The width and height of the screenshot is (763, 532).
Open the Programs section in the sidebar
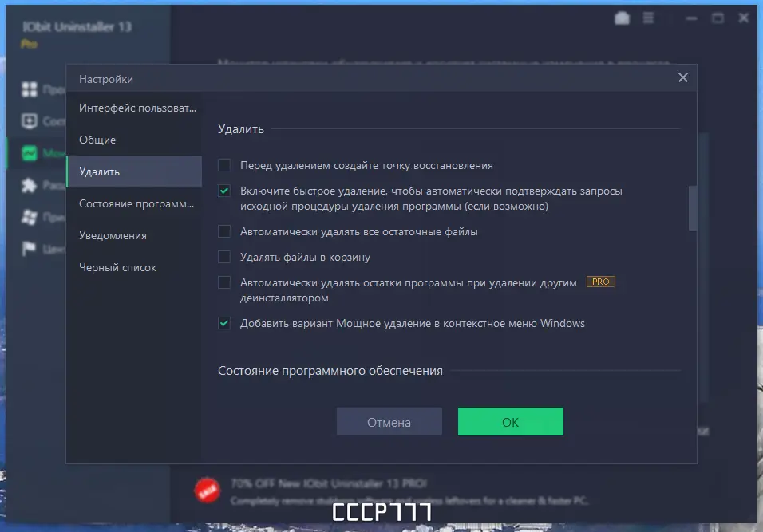28,89
